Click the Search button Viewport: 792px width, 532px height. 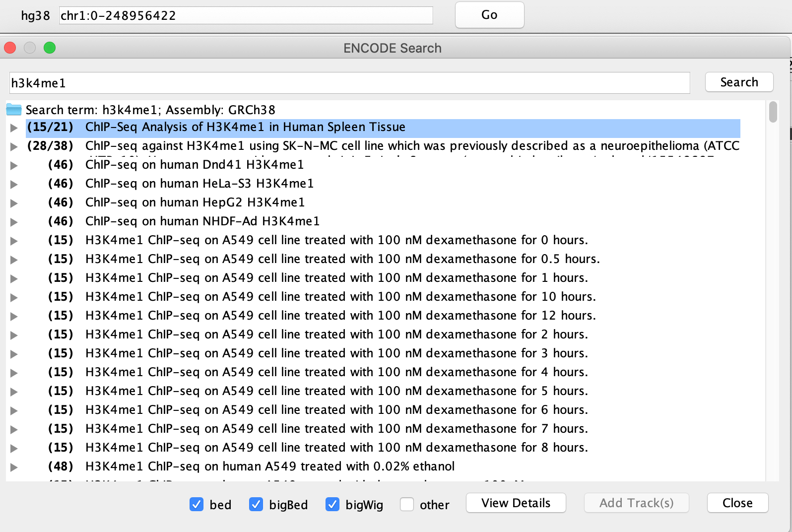click(x=739, y=82)
